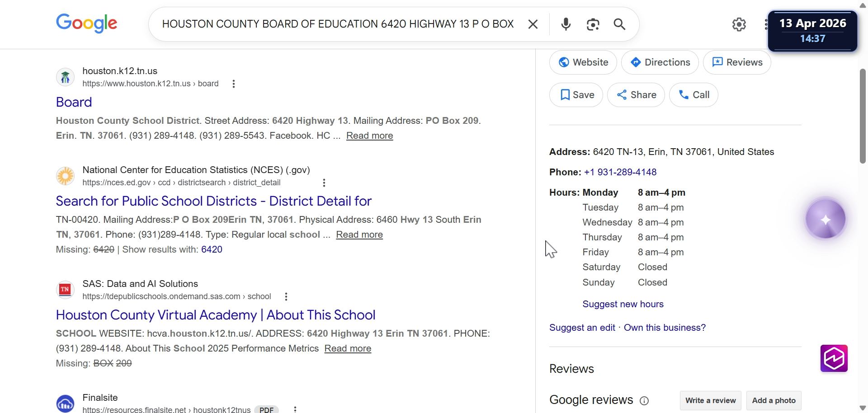Open more options for SAS result

(x=286, y=297)
